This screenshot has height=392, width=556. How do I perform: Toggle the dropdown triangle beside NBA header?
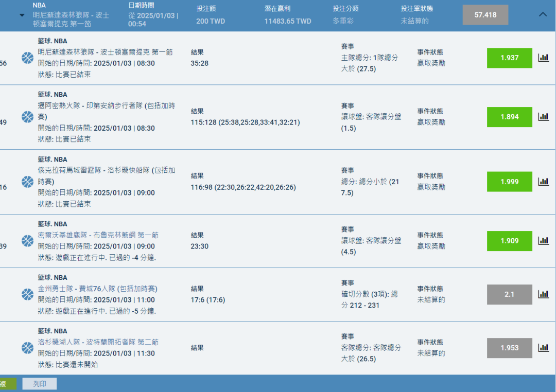(22, 15)
